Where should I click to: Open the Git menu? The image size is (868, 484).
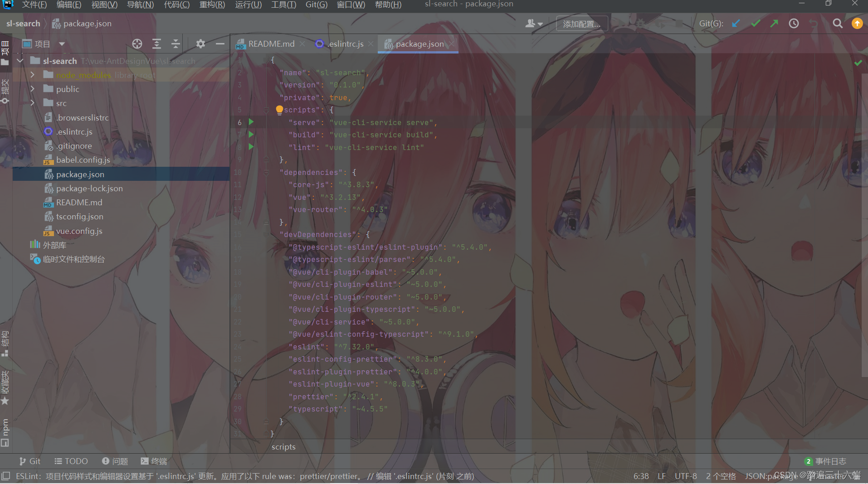point(317,5)
